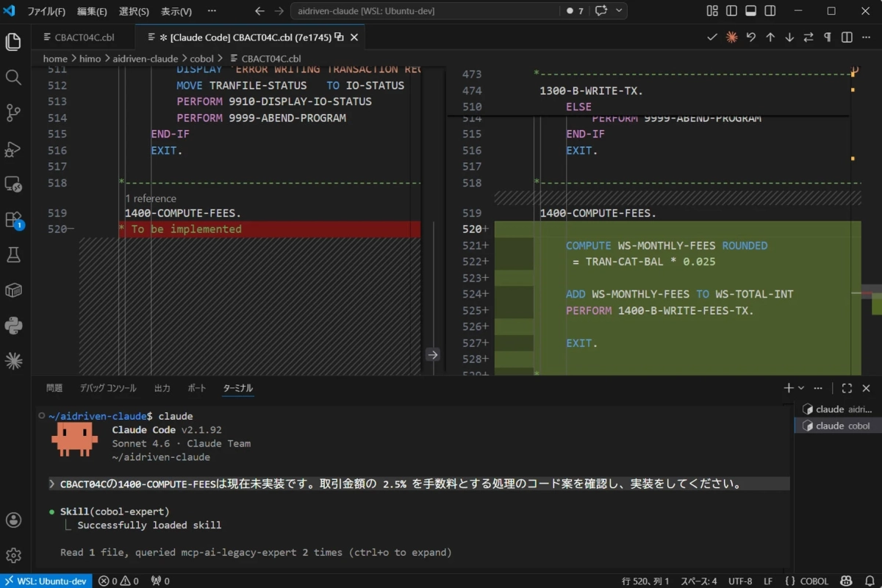The width and height of the screenshot is (882, 588).
Task: Go to line via 行 520、列 1
Action: (645, 581)
